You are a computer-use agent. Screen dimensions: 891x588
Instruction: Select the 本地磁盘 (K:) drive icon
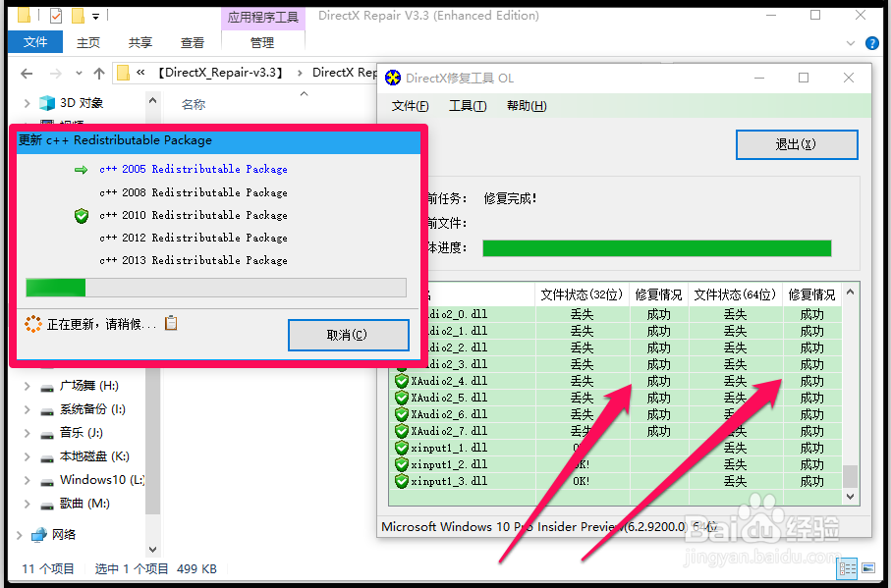[47, 458]
